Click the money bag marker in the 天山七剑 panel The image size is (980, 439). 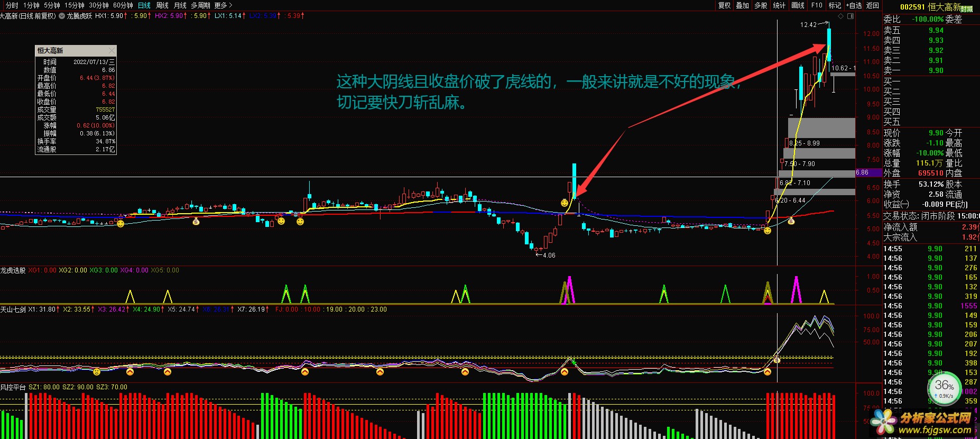click(x=777, y=360)
